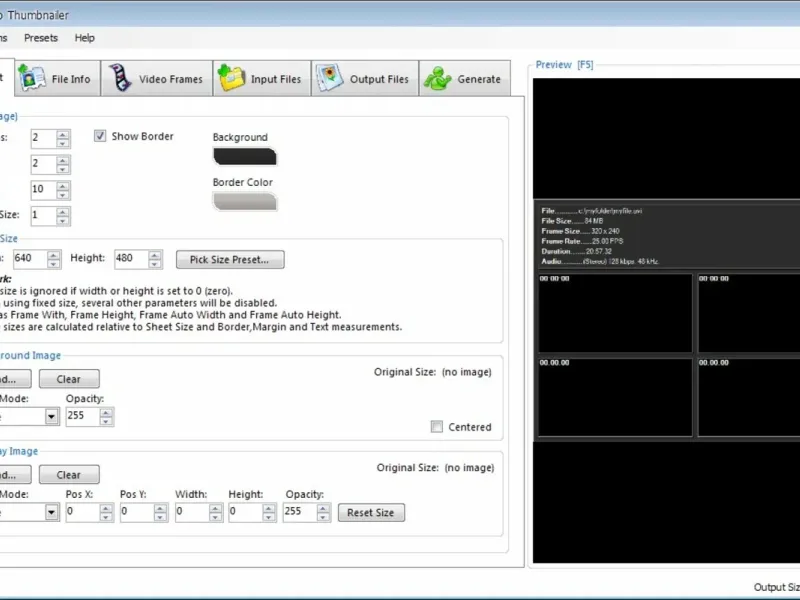
Task: Adjust the spinner for Size value 1
Action: click(63, 215)
